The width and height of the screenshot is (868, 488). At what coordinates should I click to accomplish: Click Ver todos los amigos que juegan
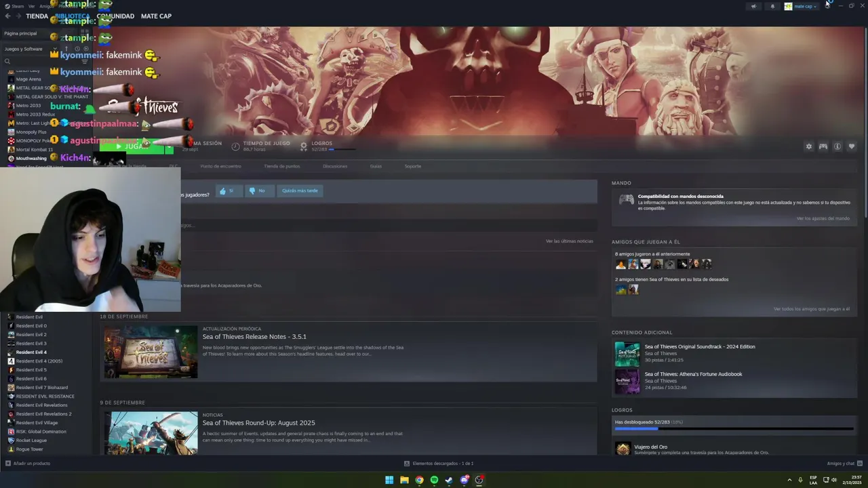coord(811,309)
